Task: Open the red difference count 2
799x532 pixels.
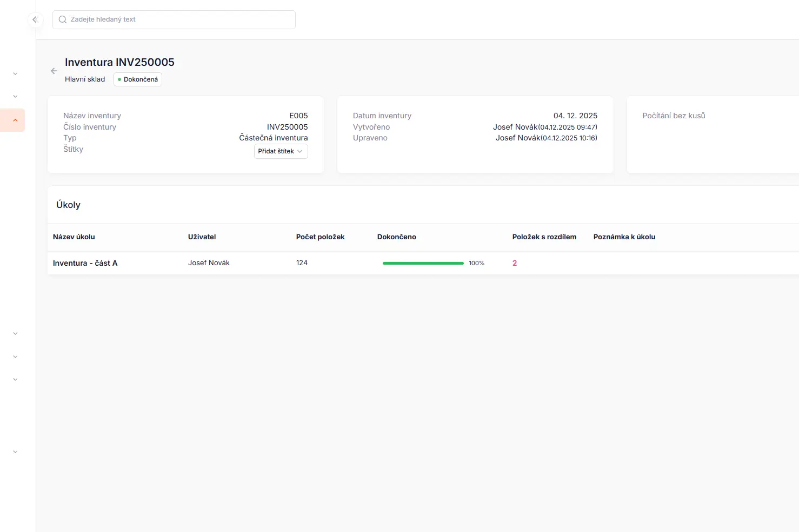Action: pyautogui.click(x=514, y=263)
